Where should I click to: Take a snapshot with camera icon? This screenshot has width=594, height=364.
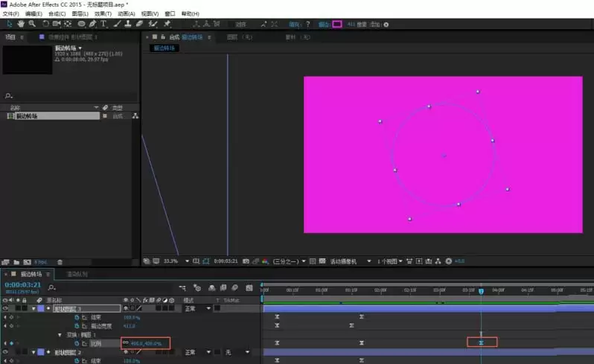coord(246,261)
